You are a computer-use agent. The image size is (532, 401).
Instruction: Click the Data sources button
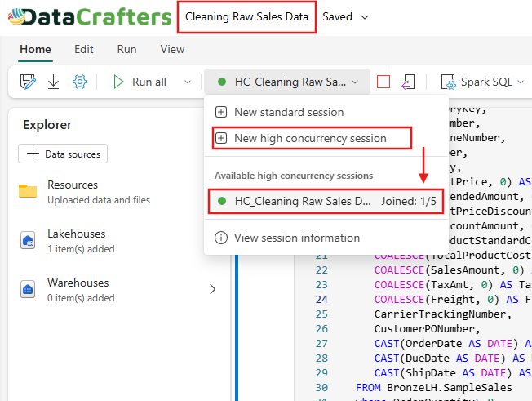click(63, 154)
